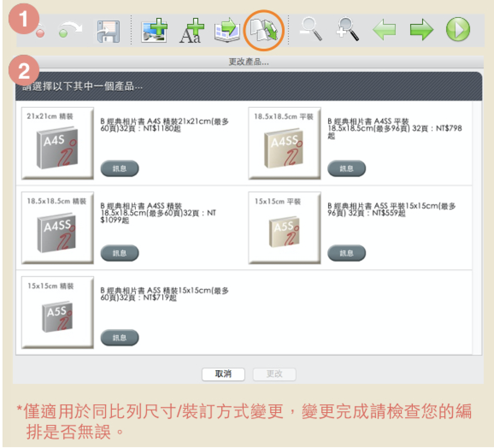This screenshot has height=448, width=494.
Task: Pick the 15x15cm 精裝 A5S product thumbnail
Action: tap(57, 312)
